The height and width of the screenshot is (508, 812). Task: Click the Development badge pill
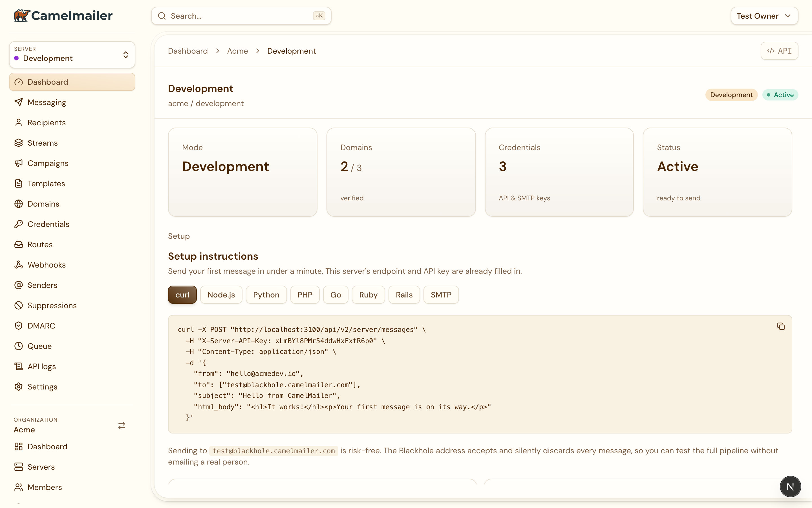tap(731, 95)
